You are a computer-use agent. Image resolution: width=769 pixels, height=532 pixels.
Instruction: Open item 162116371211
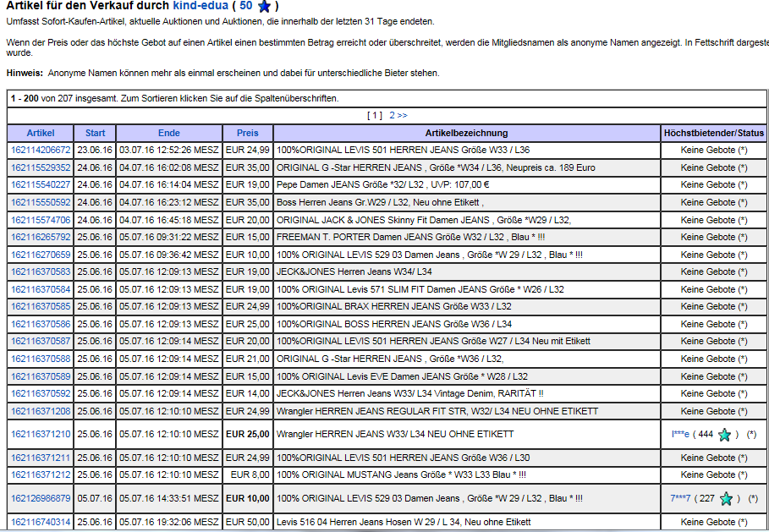coord(41,458)
